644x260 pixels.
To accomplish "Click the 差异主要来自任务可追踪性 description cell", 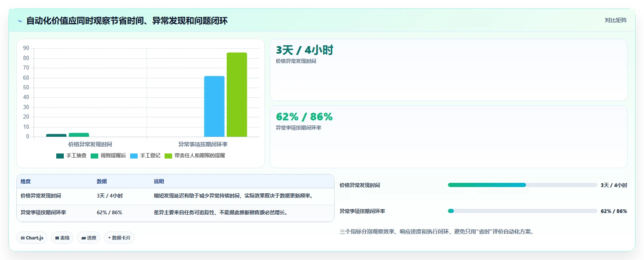I will (x=221, y=213).
